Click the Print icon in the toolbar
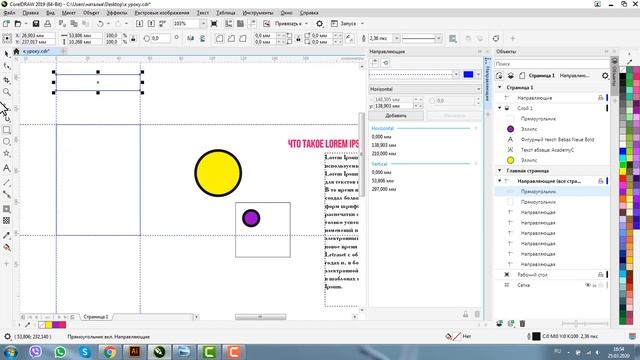640x360 pixels. [x=48, y=24]
